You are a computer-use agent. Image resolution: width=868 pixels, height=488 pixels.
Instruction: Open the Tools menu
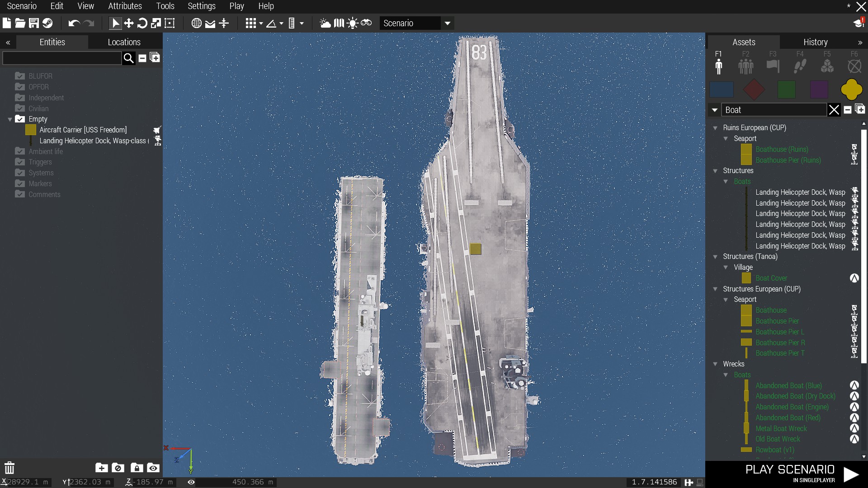(x=165, y=6)
